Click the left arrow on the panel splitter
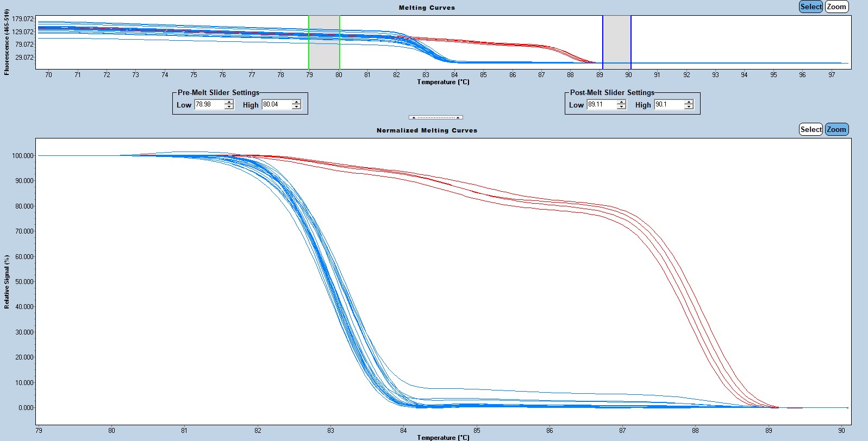Viewport: 868px width, 441px height. (x=414, y=117)
